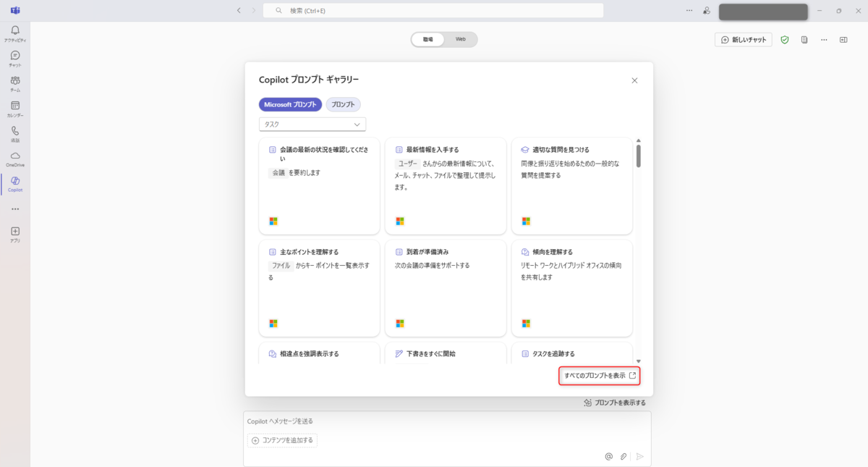Open the 最新情報を入手する prompt card
This screenshot has height=467, width=868.
click(446, 186)
